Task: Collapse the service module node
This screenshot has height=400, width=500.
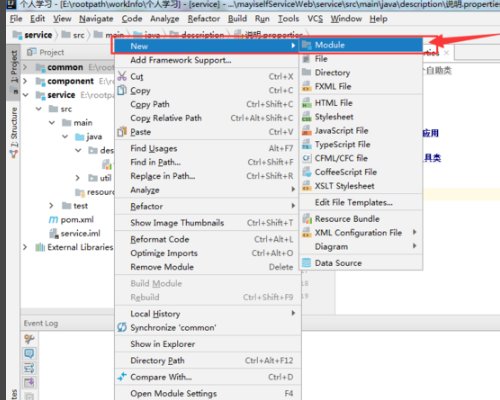Action: (25, 95)
